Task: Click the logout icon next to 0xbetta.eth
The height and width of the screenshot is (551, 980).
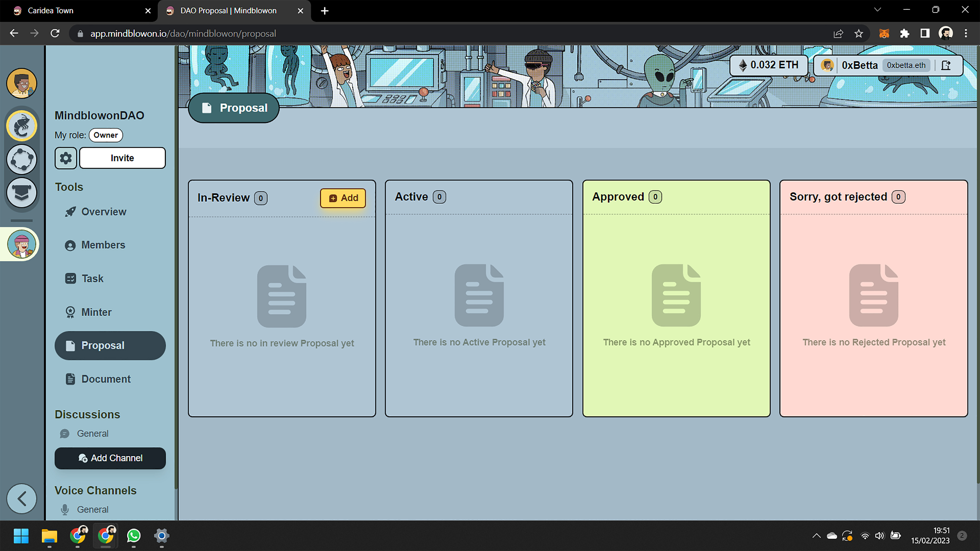Action: pyautogui.click(x=946, y=65)
